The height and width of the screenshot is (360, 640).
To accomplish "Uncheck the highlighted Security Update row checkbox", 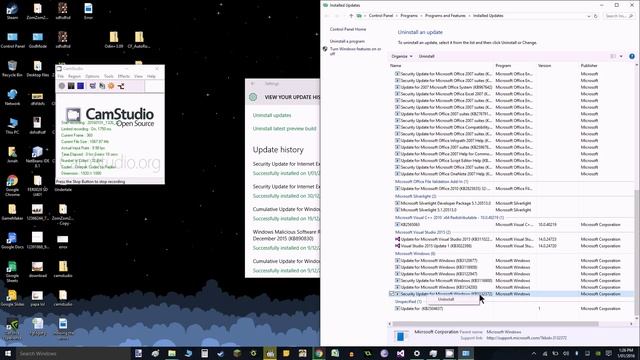I will tap(392, 294).
